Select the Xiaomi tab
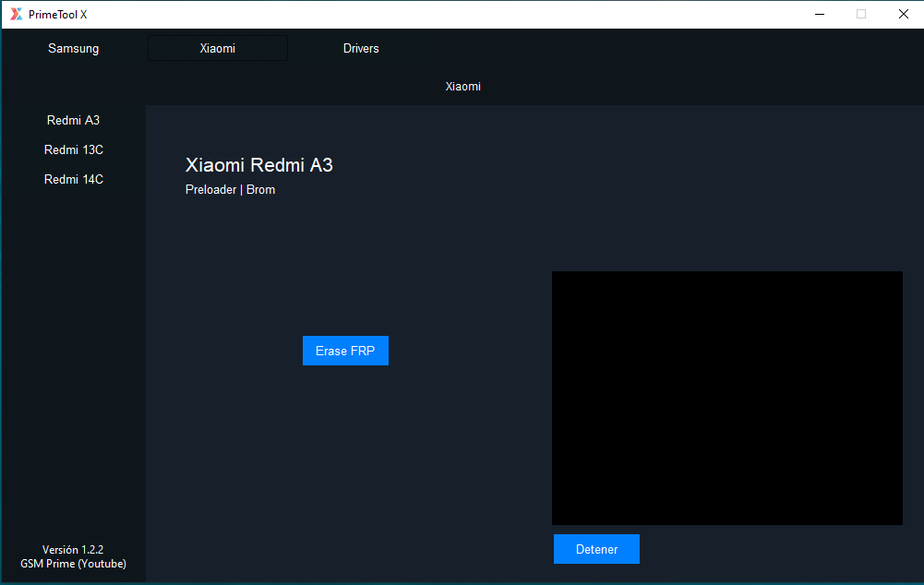This screenshot has width=924, height=585. pos(217,47)
